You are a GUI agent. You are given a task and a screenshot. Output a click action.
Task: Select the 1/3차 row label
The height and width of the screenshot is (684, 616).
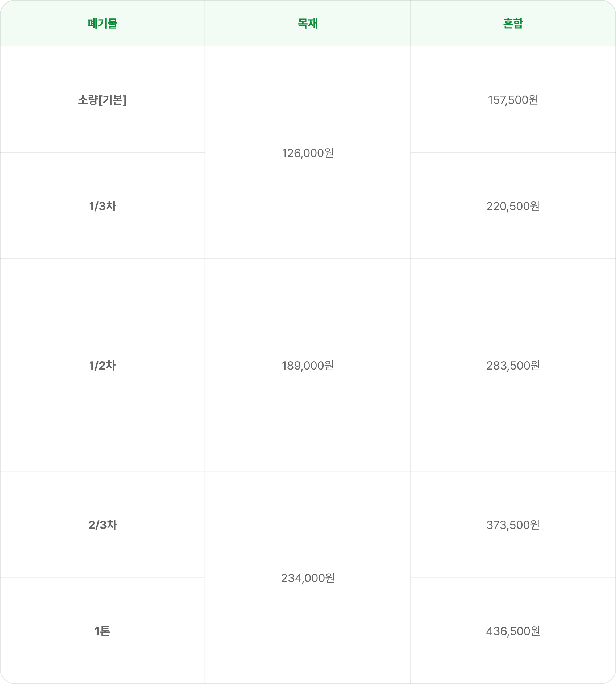pyautogui.click(x=103, y=206)
